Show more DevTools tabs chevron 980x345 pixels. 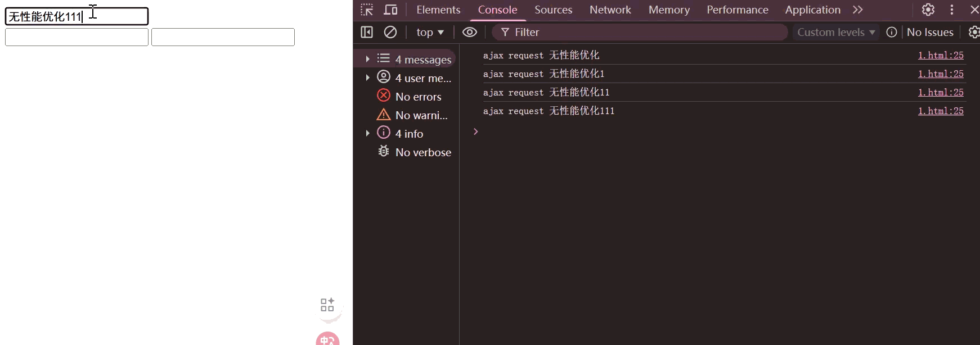click(x=857, y=10)
